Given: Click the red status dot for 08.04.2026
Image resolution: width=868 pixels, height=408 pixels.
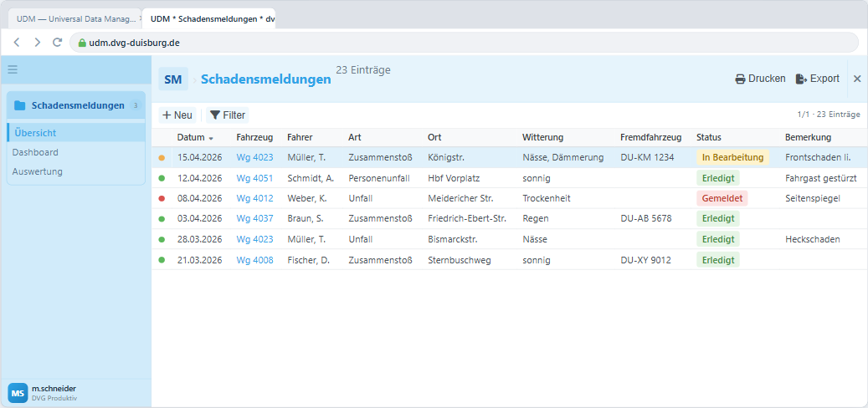Looking at the screenshot, I should (162, 198).
